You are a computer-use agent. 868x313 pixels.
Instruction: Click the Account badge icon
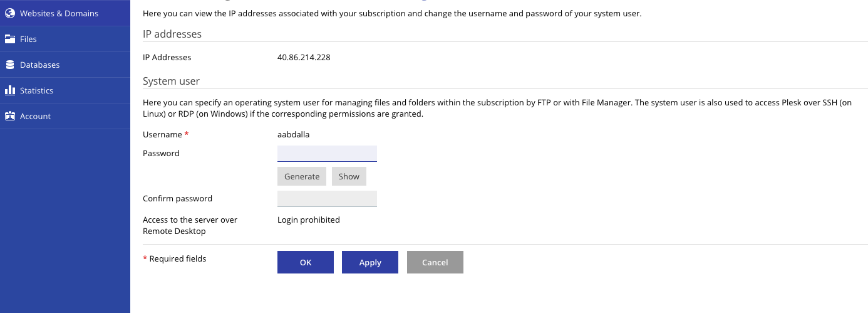(x=9, y=116)
